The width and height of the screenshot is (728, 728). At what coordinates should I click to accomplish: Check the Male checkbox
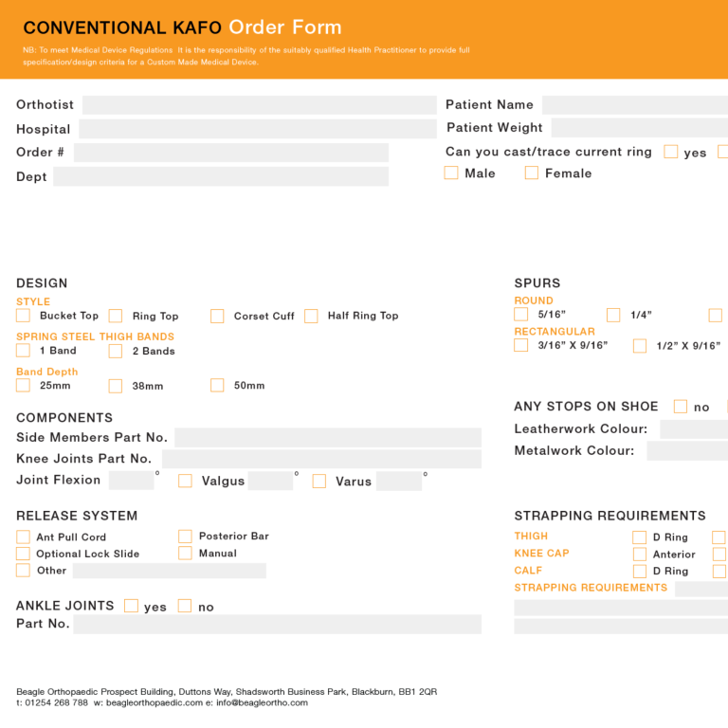(x=451, y=173)
